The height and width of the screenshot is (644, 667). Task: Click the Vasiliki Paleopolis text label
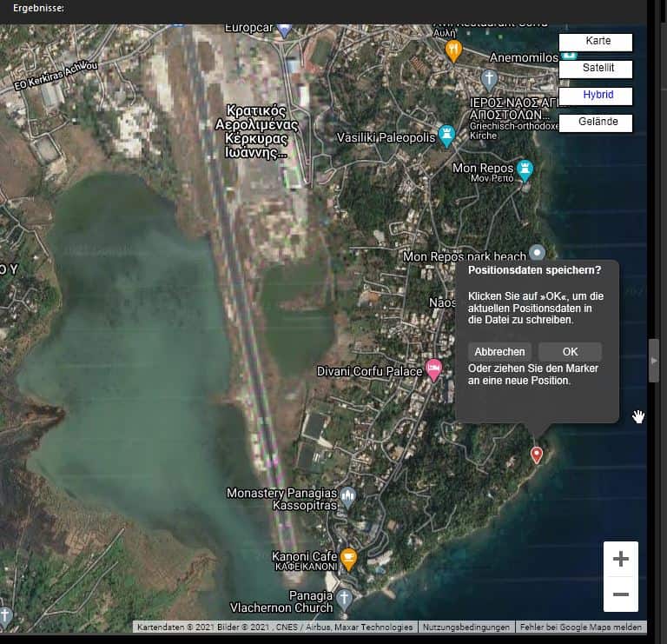pyautogui.click(x=386, y=137)
